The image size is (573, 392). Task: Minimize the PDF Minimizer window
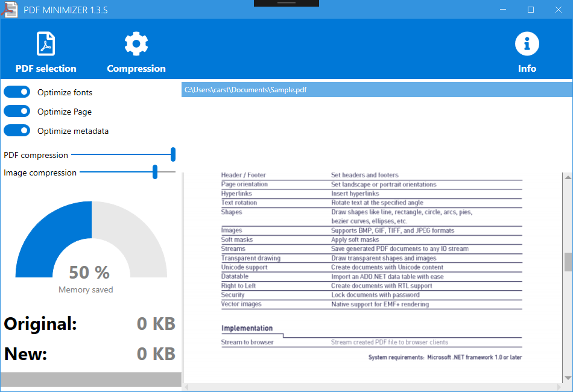pyautogui.click(x=503, y=10)
